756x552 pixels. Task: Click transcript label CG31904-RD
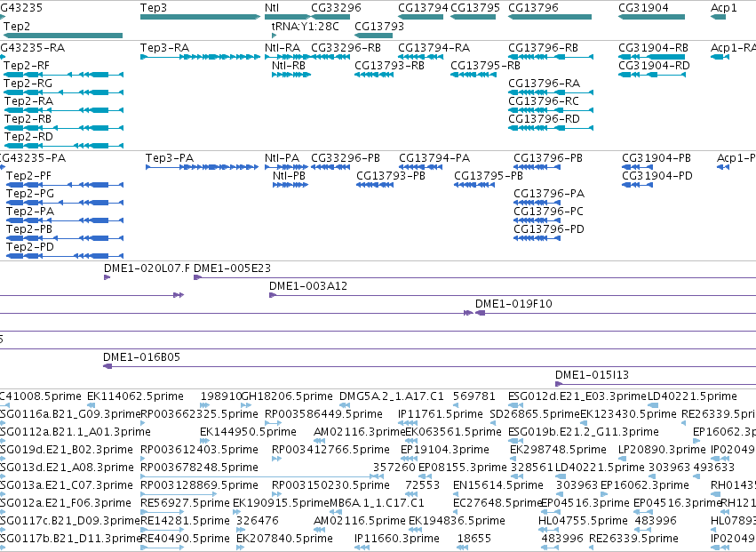(654, 66)
